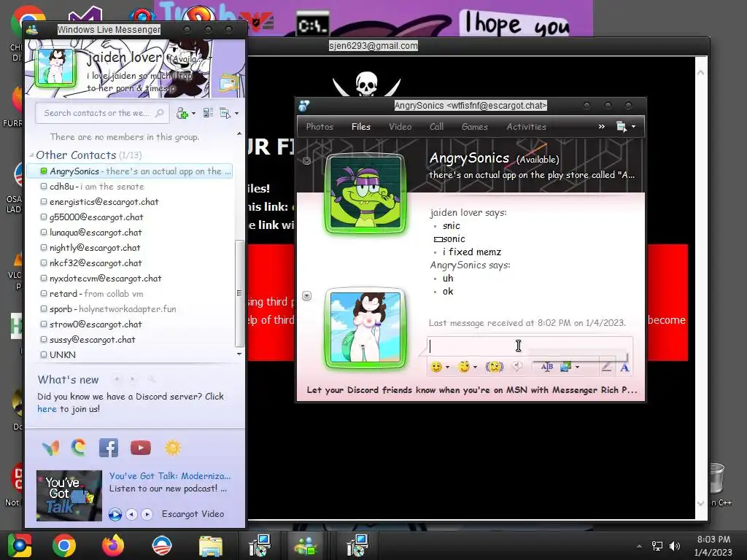Switch to the Files tab in chat window
The height and width of the screenshot is (560, 747).
[x=360, y=127]
